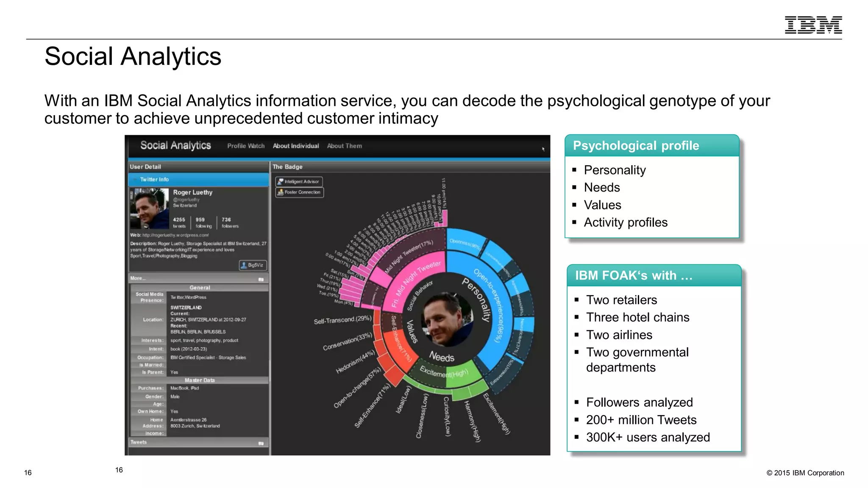Select the Needs label in the chart
This screenshot has height=488, width=868.
coord(442,357)
